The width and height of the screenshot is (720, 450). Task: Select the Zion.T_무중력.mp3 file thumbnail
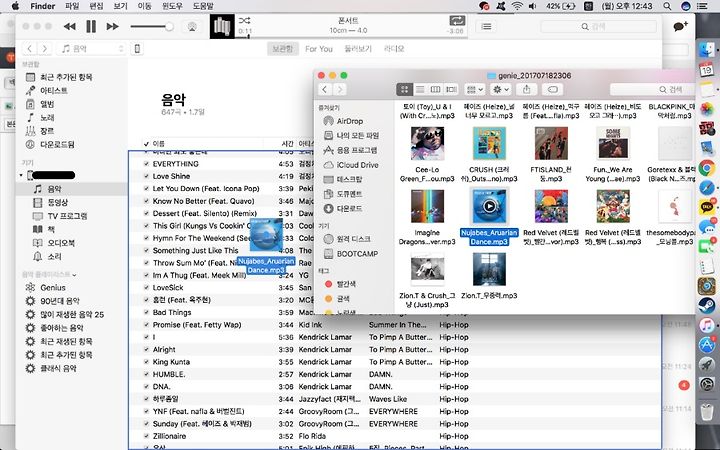(489, 270)
